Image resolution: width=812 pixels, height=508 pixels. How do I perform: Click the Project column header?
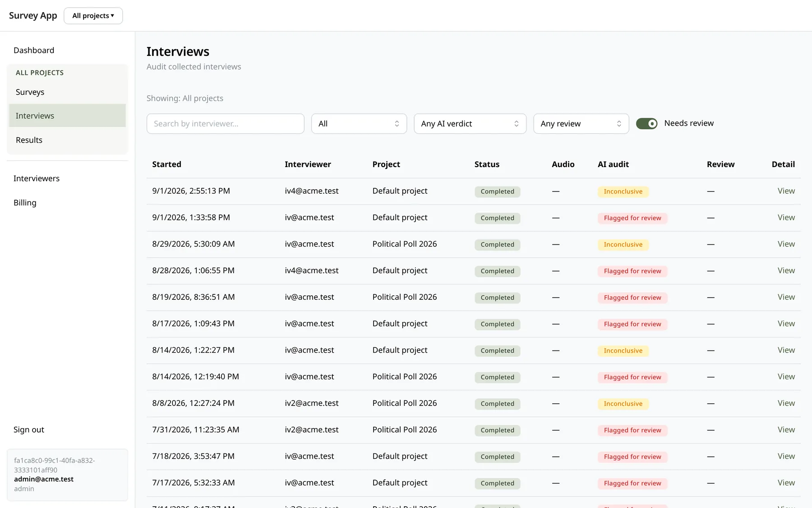pyautogui.click(x=386, y=164)
